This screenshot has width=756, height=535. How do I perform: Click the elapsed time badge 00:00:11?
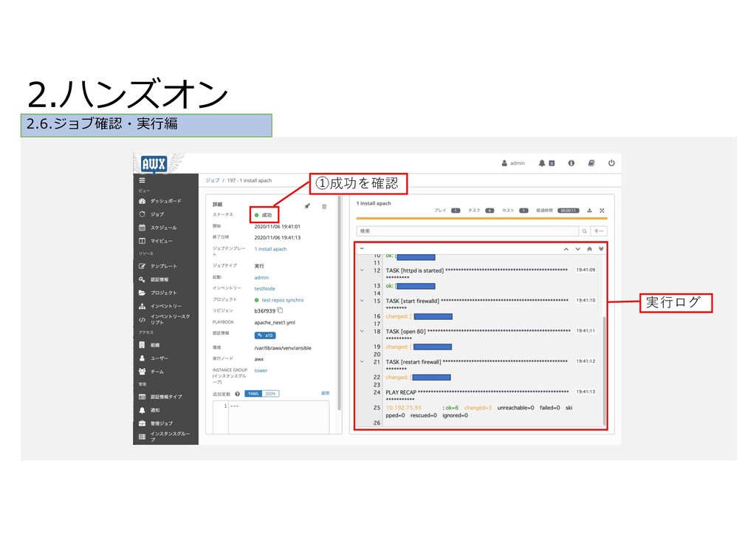(x=568, y=211)
